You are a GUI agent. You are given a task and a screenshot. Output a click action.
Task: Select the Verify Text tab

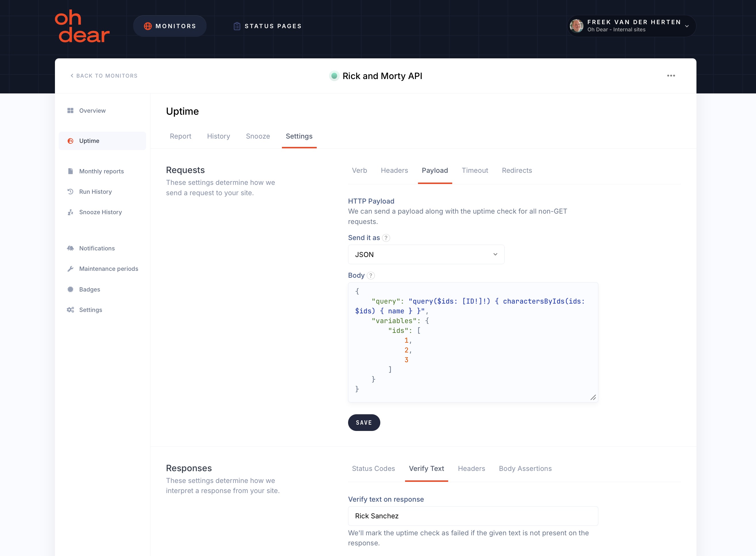426,469
